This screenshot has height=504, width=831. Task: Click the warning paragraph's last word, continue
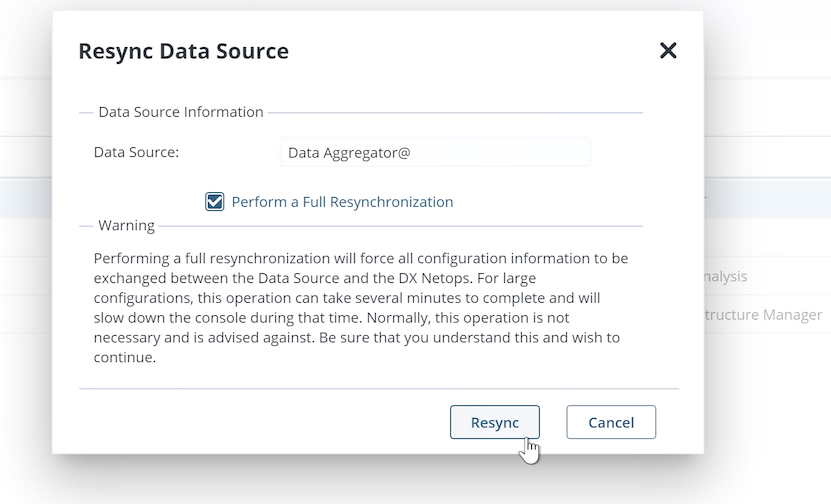(124, 358)
